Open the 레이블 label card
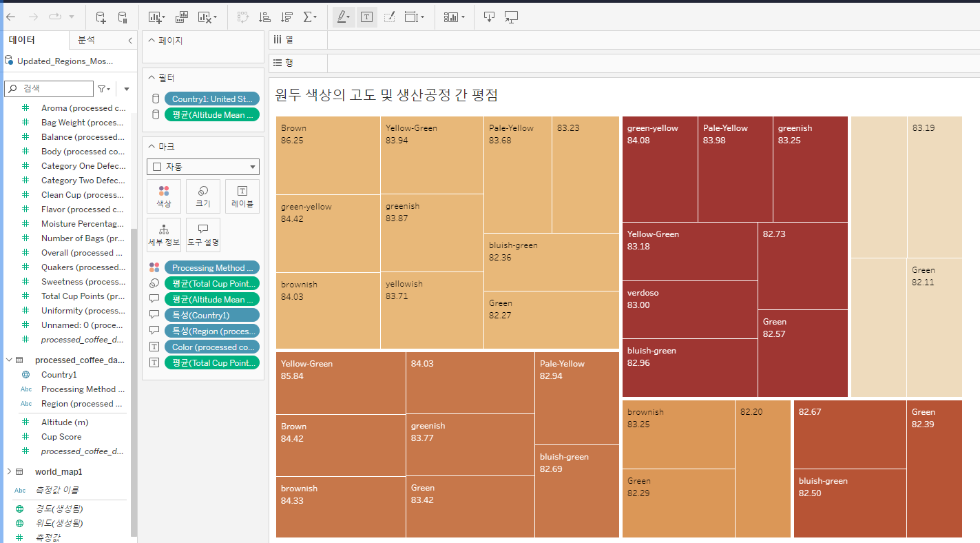Screen dimensions: 980x543 [x=242, y=196]
